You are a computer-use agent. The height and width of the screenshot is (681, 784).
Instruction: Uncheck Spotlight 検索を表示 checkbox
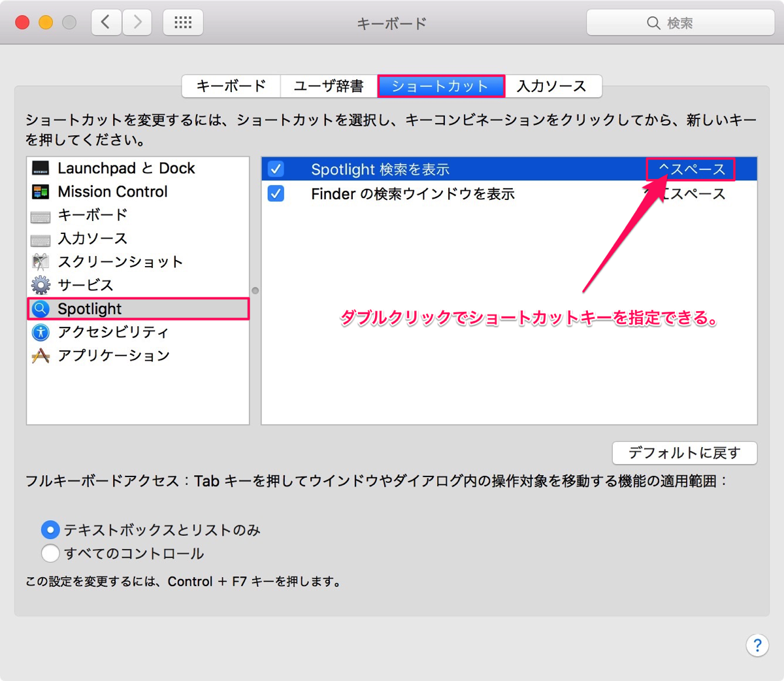click(x=276, y=169)
